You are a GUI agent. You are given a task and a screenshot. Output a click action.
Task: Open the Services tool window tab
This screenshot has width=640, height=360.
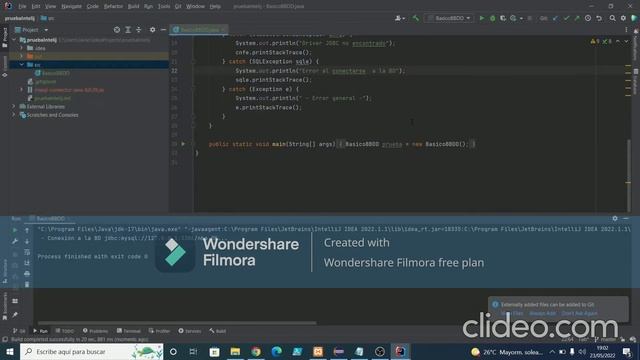189,331
